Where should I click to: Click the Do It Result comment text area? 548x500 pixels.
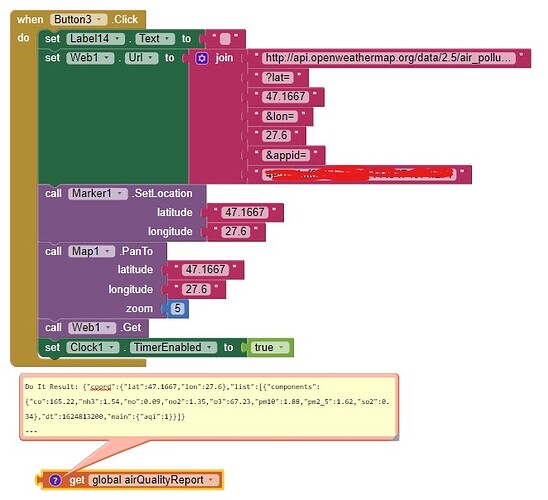pyautogui.click(x=209, y=407)
